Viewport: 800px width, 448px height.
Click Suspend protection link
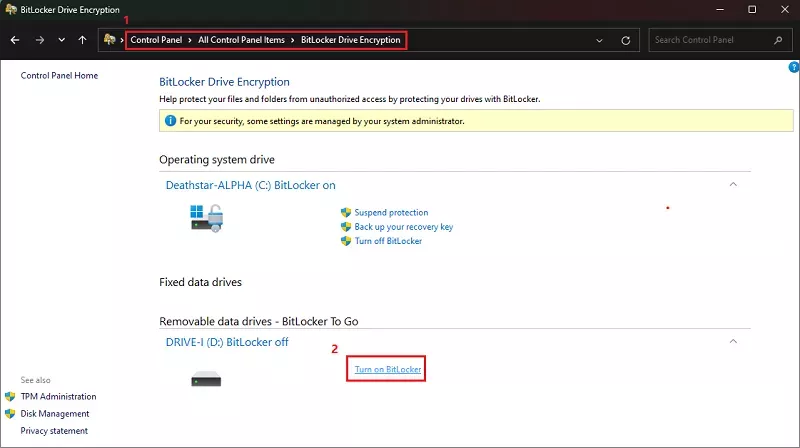[391, 213]
